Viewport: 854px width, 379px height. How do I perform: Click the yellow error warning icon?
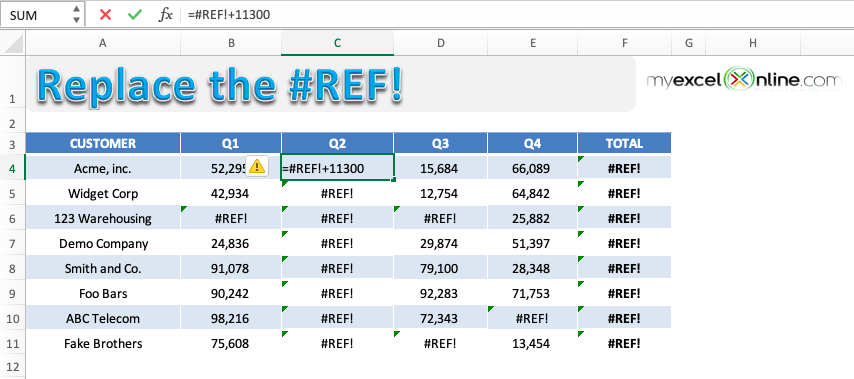point(257,167)
